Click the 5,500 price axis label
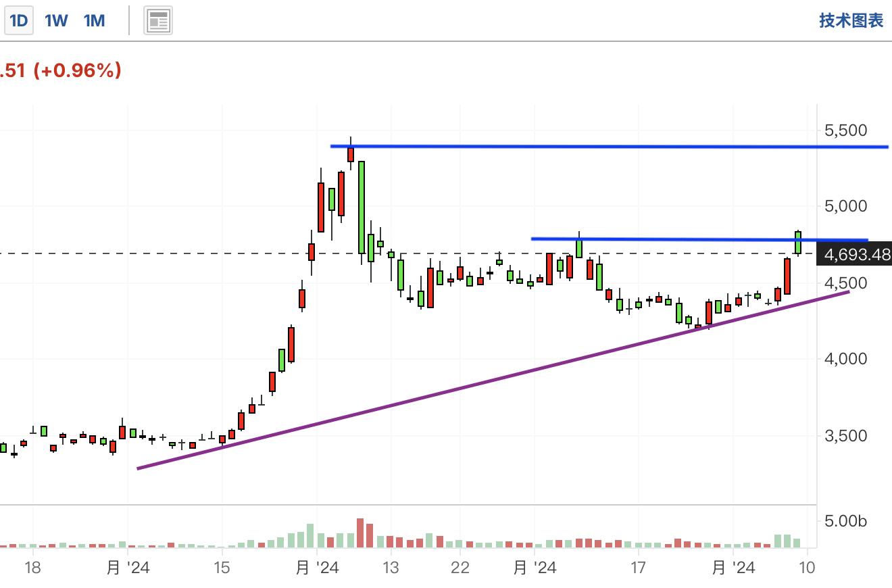Screen dimensions: 892x588 tap(846, 130)
